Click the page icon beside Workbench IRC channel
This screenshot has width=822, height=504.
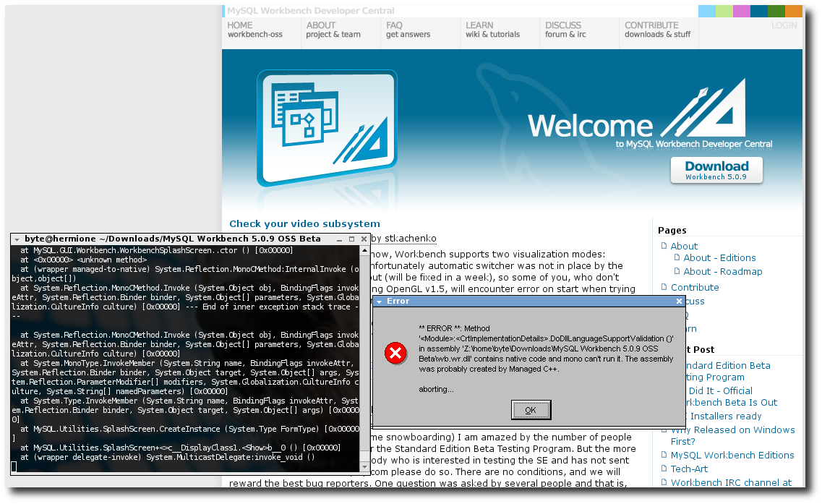(x=664, y=482)
